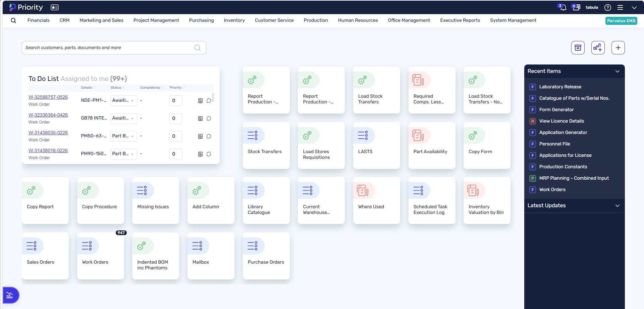Open the Mailbox tile
Screen dimensions: 644x309
pos(211,256)
